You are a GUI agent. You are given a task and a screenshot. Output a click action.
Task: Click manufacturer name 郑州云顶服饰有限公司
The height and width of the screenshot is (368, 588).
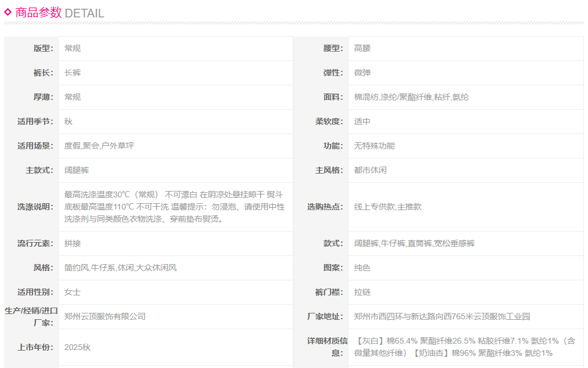click(x=105, y=316)
